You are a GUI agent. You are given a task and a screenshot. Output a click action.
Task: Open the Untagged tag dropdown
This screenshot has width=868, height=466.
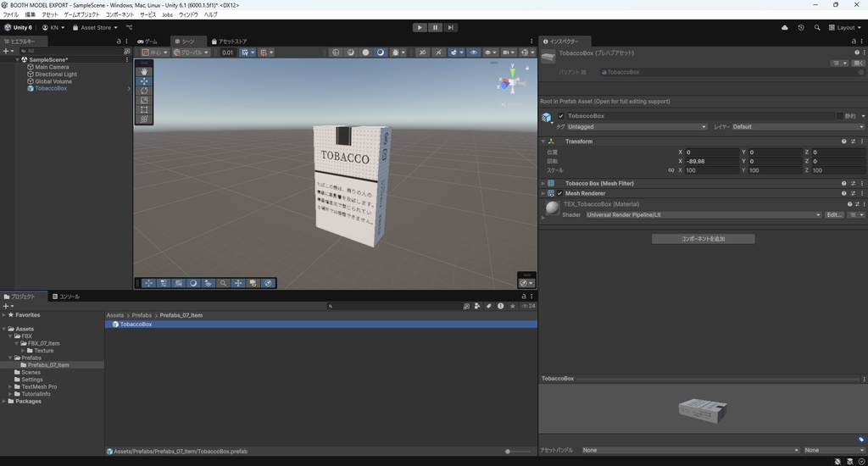point(636,127)
